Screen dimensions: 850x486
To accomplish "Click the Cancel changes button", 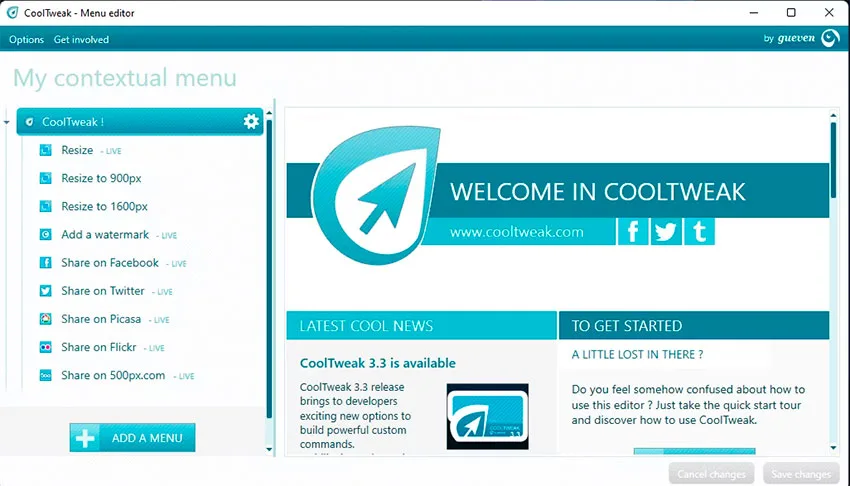I will click(711, 474).
